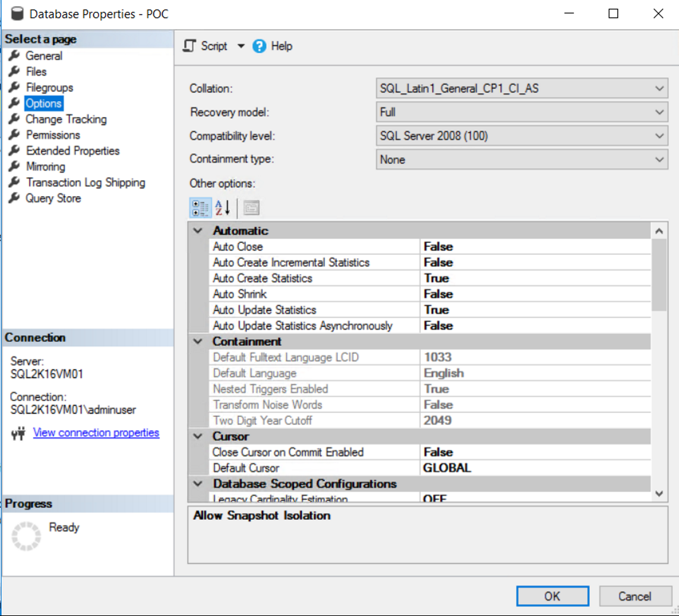The height and width of the screenshot is (616, 679).
Task: Sort properties alphabetically with A-Z icon
Action: pos(223,208)
